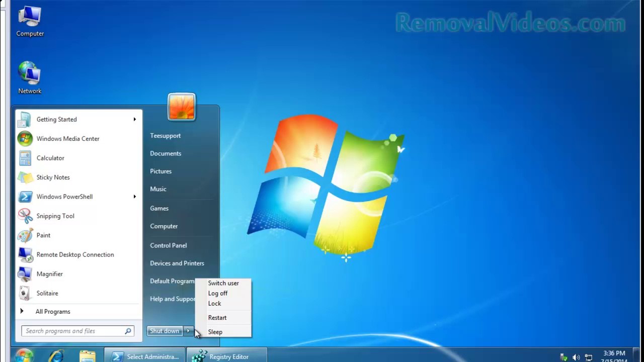Launch Sticky Notes icon
The image size is (644, 362).
click(25, 177)
